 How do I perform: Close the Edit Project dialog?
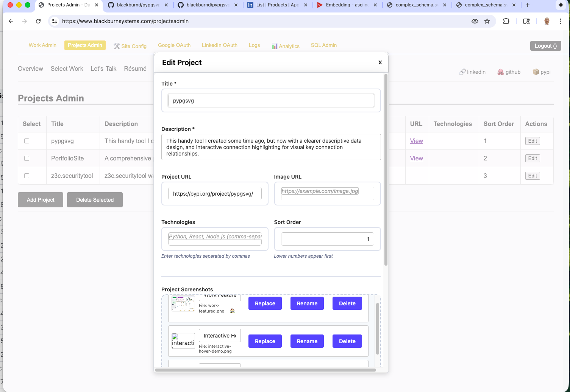[380, 62]
